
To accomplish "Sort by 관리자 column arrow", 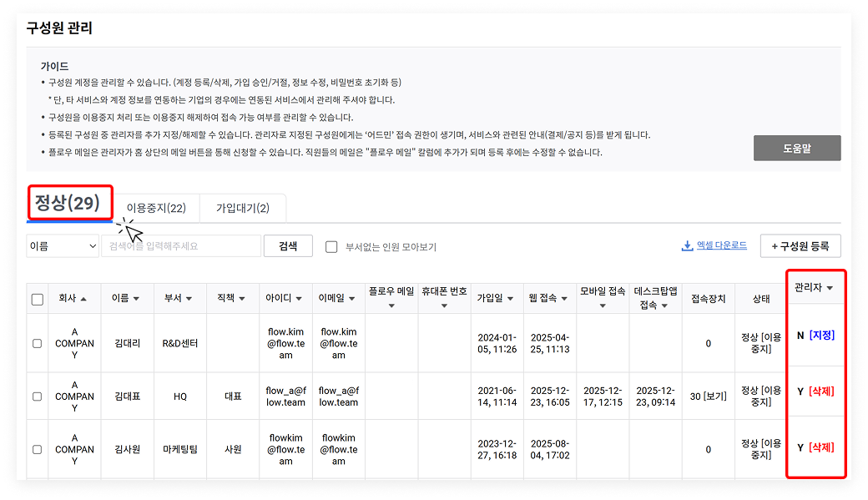I will (830, 288).
